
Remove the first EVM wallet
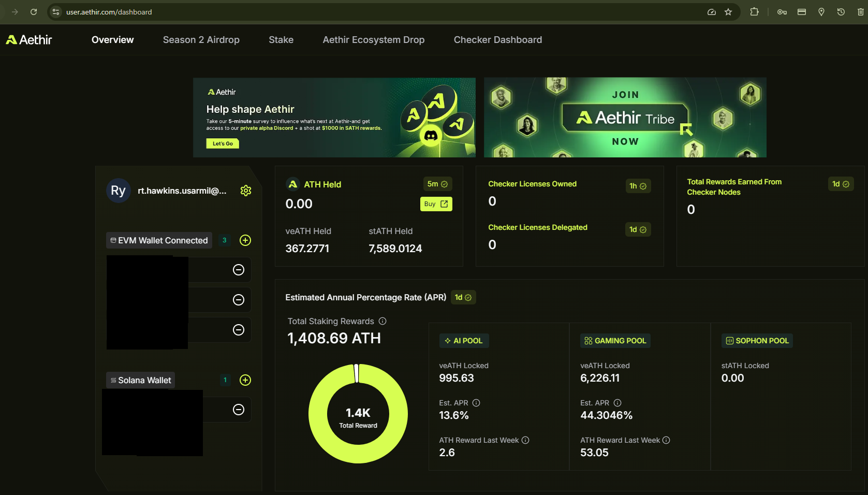(239, 270)
